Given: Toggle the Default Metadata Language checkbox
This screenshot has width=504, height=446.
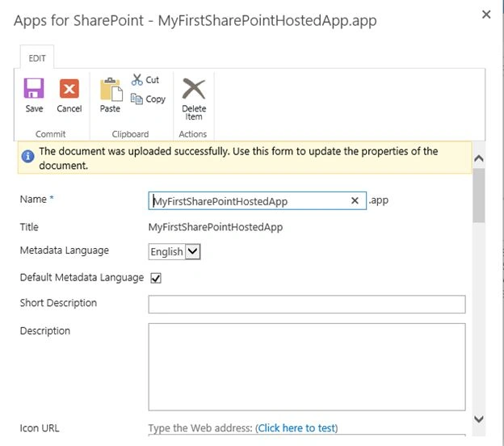Looking at the screenshot, I should click(x=156, y=278).
